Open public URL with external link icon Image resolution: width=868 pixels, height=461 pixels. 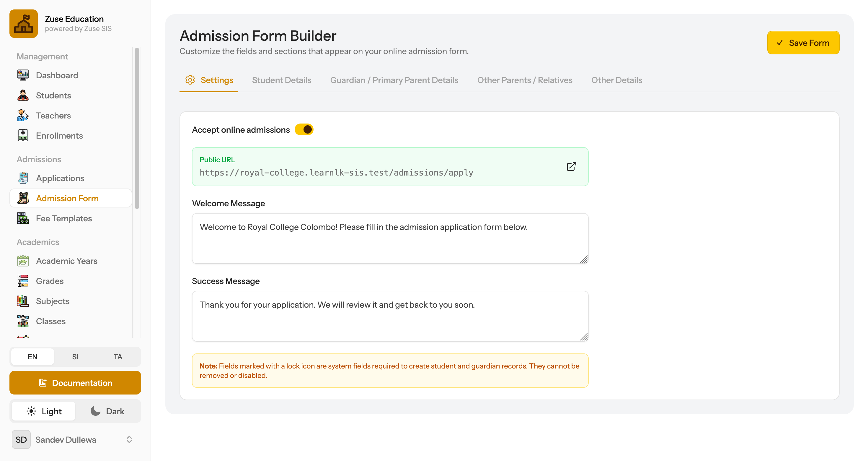tap(571, 166)
